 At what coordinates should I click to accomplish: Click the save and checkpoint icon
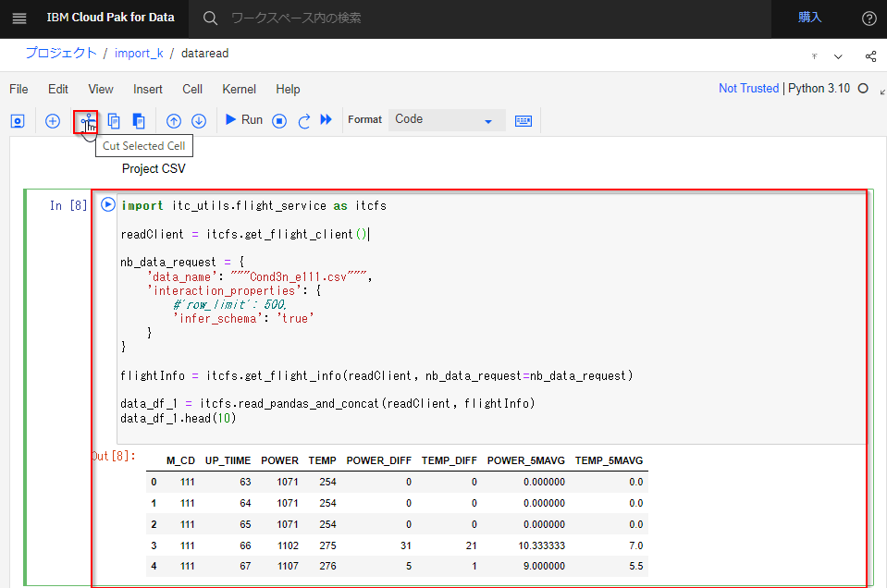pos(18,121)
